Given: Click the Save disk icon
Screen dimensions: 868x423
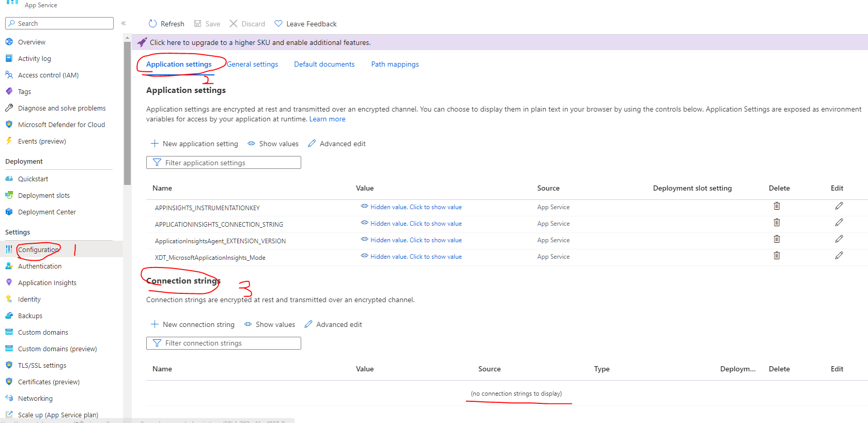Looking at the screenshot, I should 197,24.
